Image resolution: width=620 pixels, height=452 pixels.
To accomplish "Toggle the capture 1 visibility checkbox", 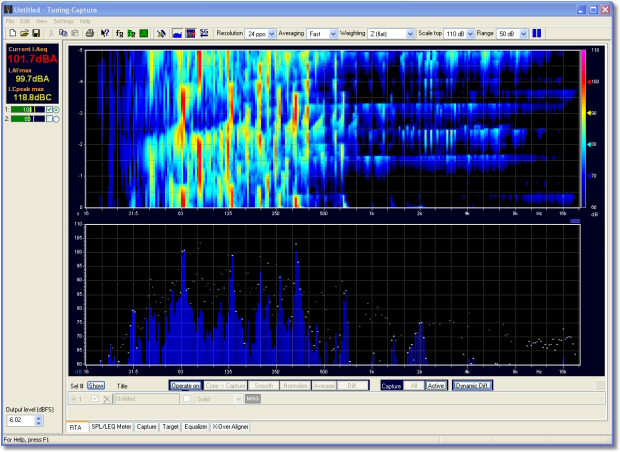I will coord(95,399).
